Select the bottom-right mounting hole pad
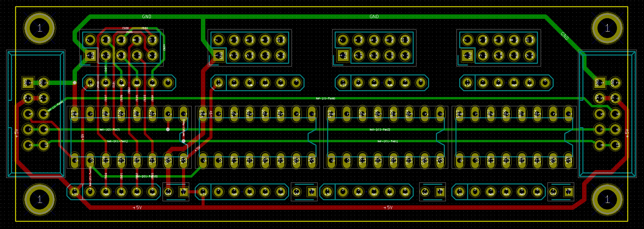Image resolution: width=644 pixels, height=229 pixels. click(607, 199)
